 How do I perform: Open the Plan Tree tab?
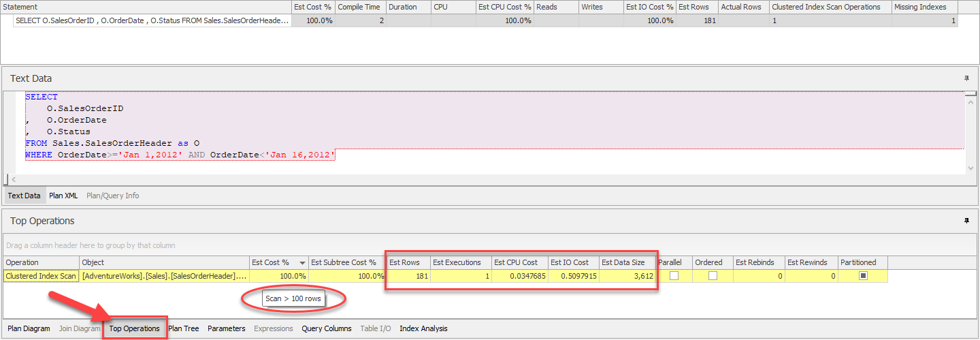(x=184, y=328)
